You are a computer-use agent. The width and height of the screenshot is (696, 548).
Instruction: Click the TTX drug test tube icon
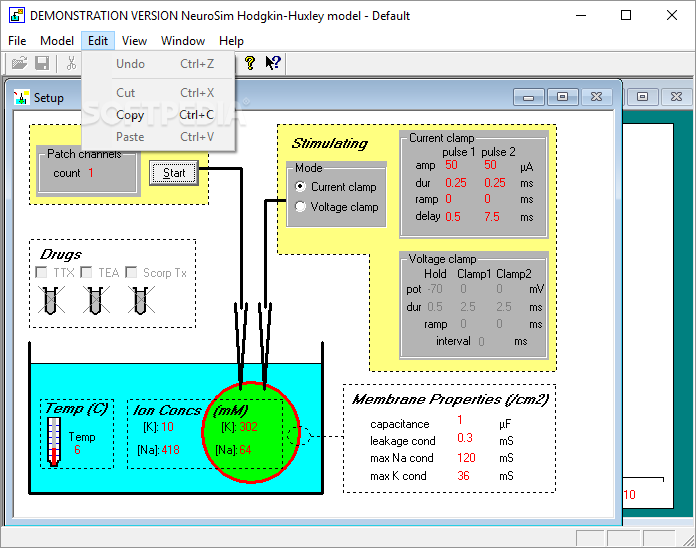click(51, 300)
